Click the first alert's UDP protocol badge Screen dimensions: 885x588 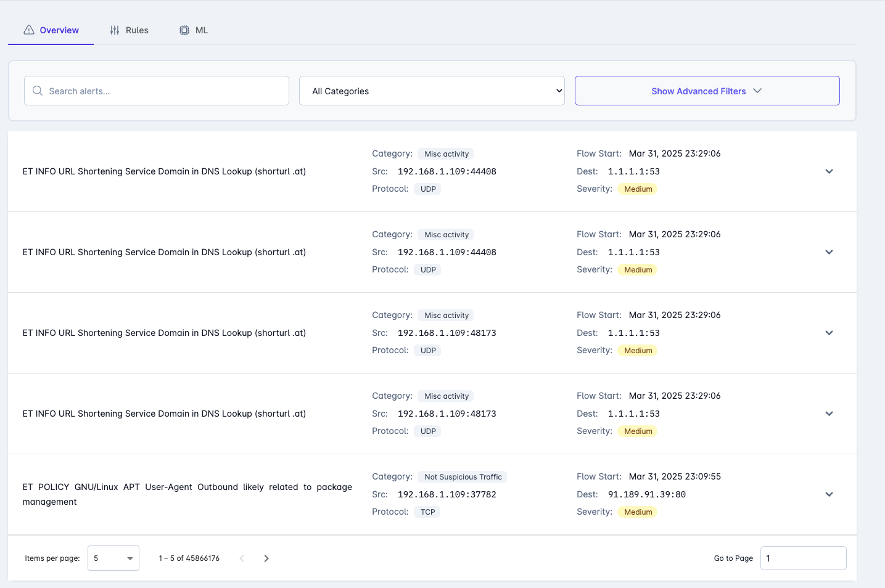coord(428,189)
